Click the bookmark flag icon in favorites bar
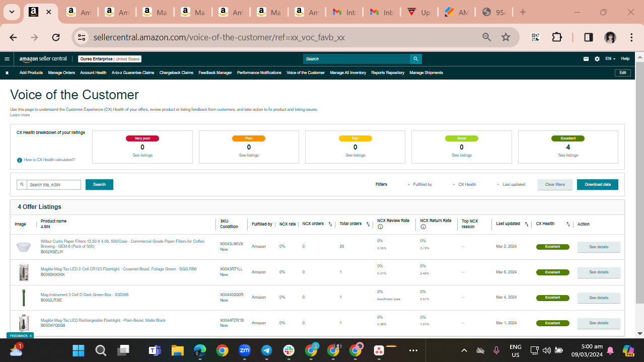This screenshot has height=362, width=644. [7, 73]
